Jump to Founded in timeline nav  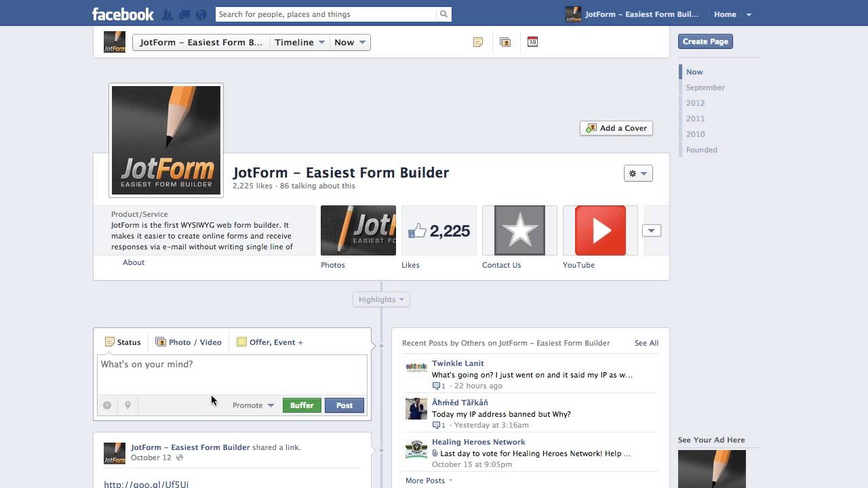point(701,150)
